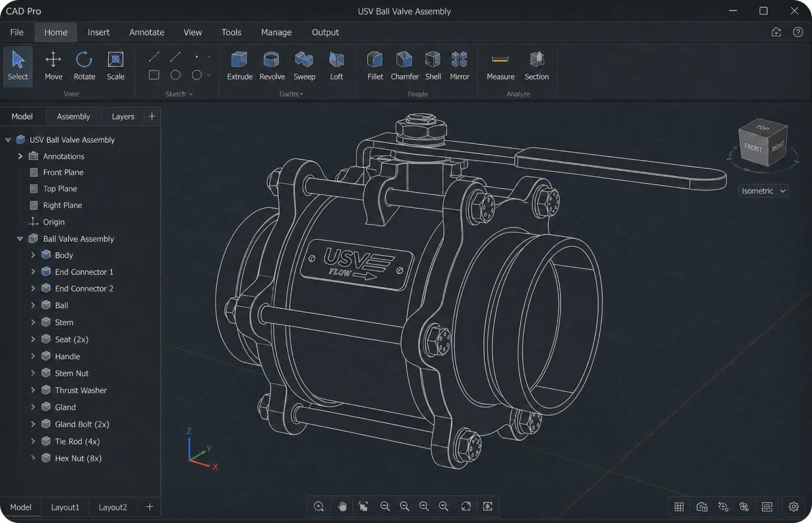Pick the rectangle sketch tool
The image size is (812, 523).
click(154, 75)
